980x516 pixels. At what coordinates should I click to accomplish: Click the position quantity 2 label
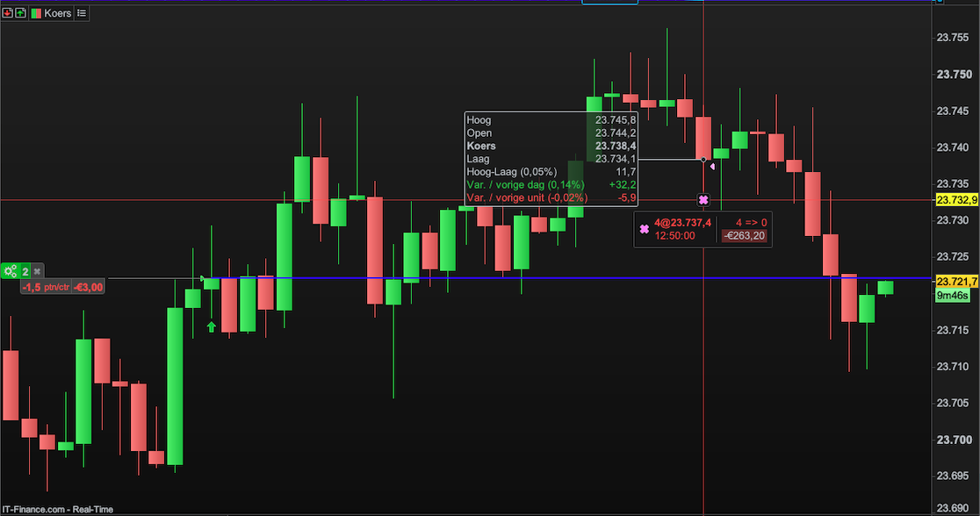click(x=25, y=271)
